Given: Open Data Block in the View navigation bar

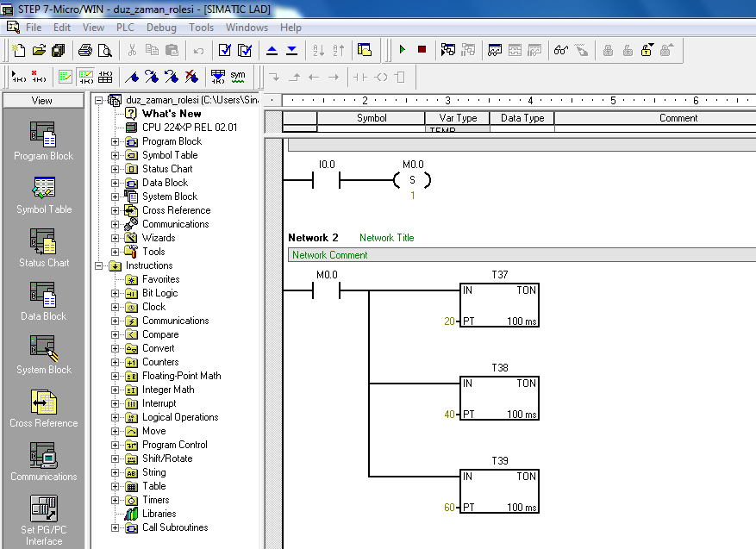Looking at the screenshot, I should 43,302.
